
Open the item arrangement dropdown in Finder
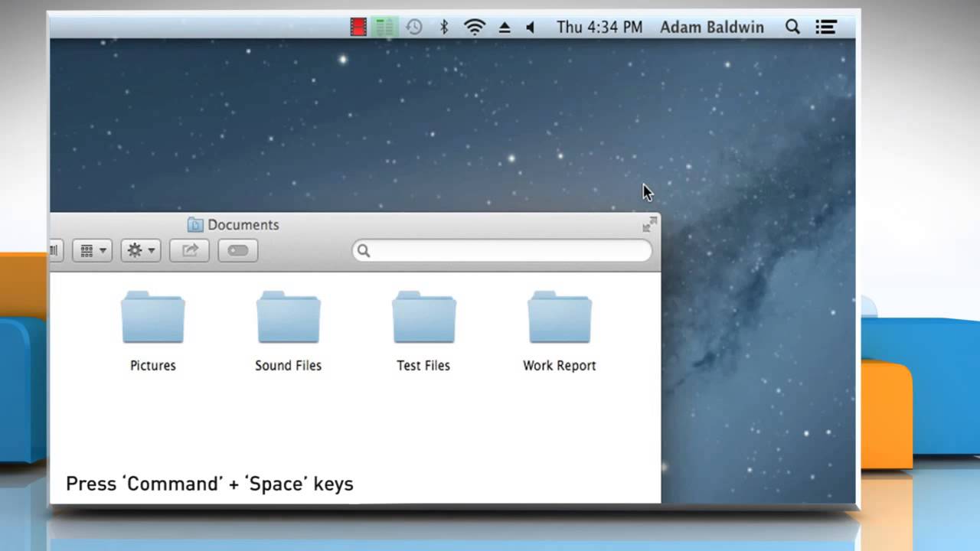[93, 250]
